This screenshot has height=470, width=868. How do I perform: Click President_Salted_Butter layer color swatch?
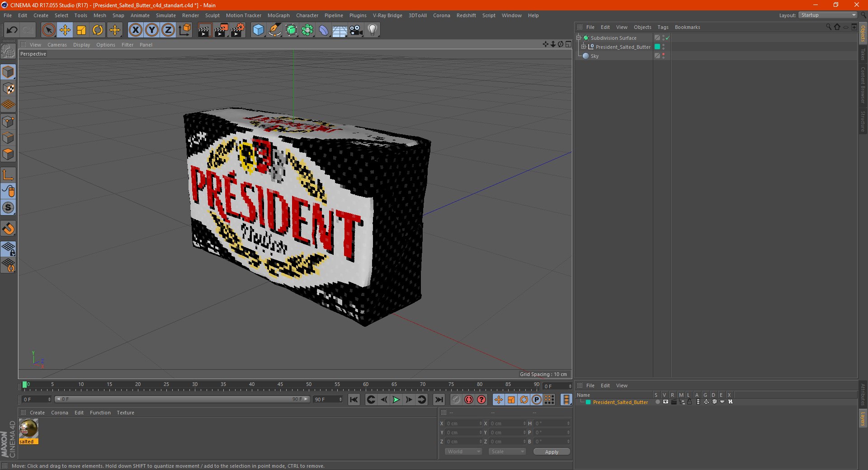[657, 47]
